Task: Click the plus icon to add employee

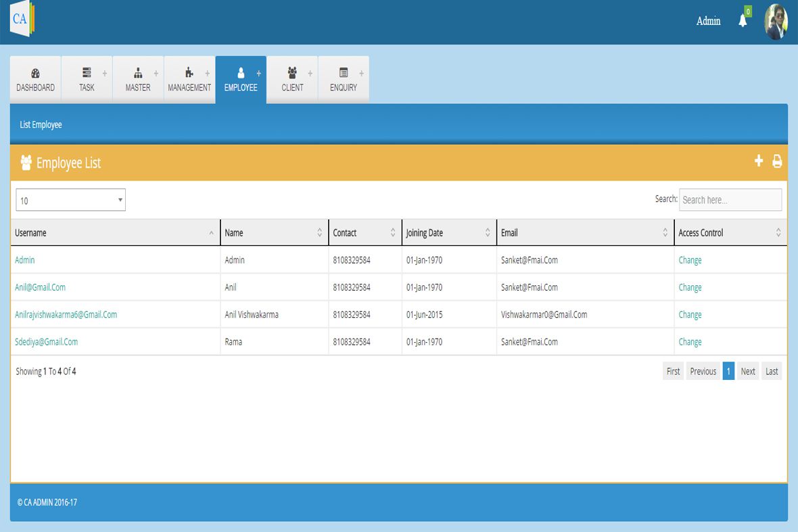Action: [759, 161]
